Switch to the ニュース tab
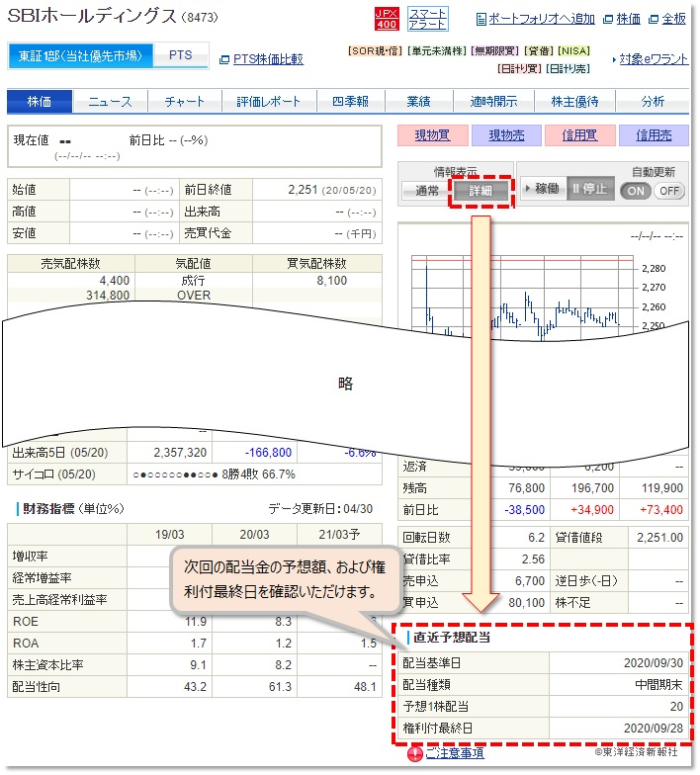Screen dimensions: 700x775 (x=111, y=101)
